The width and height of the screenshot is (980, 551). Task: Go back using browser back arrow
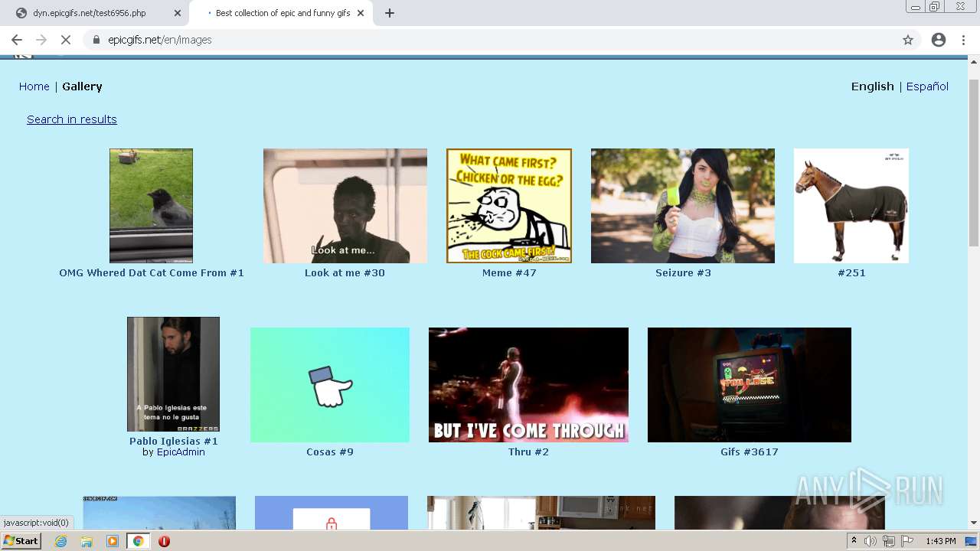(17, 40)
